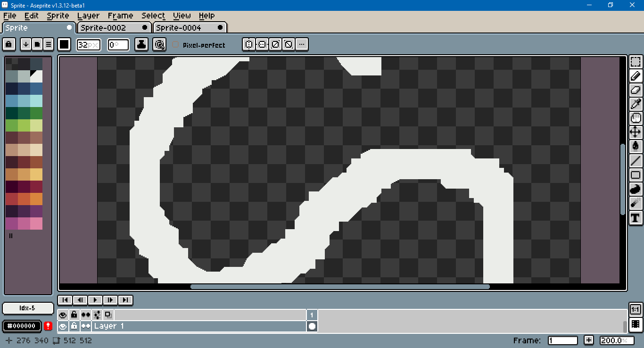Open the Select menu
This screenshot has width=644, height=348.
(153, 16)
